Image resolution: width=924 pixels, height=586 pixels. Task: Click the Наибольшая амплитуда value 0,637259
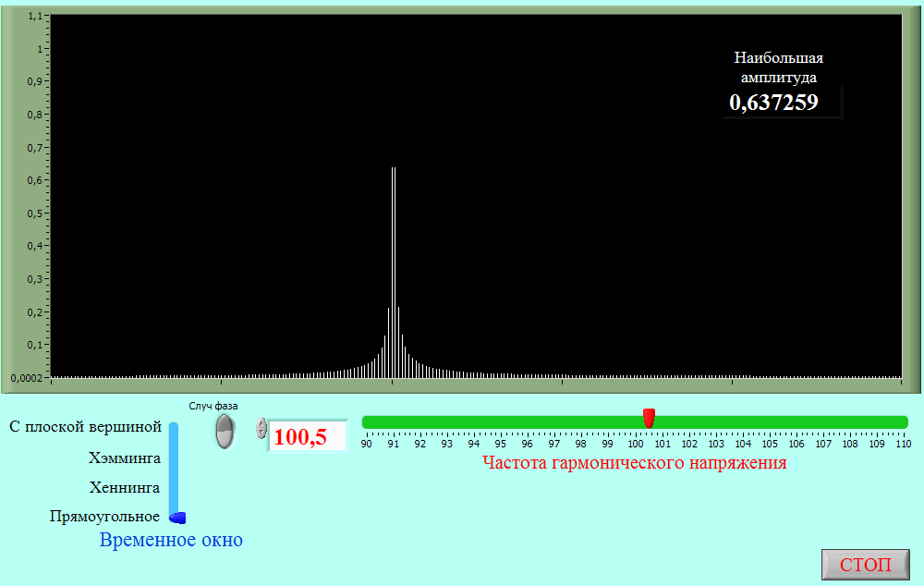coord(773,103)
